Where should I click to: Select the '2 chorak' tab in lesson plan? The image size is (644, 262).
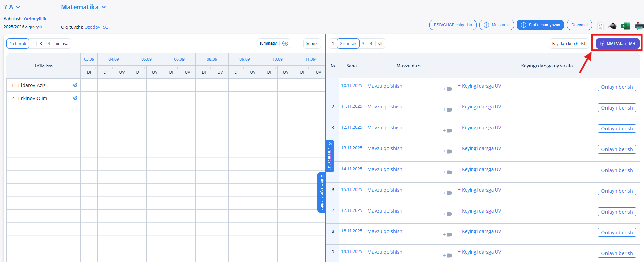coord(348,44)
